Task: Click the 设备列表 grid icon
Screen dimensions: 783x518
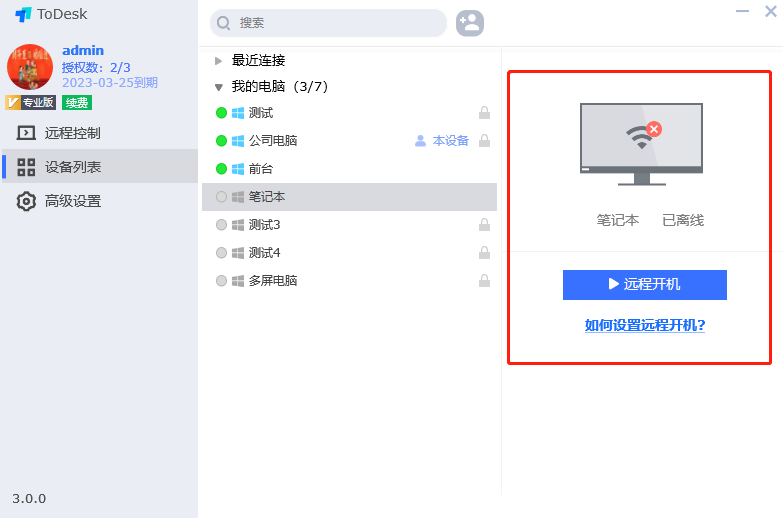Action: point(26,167)
